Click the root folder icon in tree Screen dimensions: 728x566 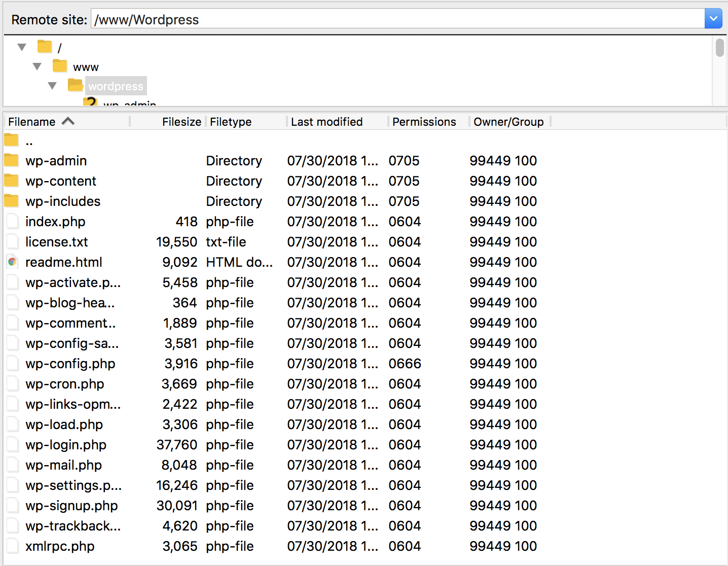[45, 47]
